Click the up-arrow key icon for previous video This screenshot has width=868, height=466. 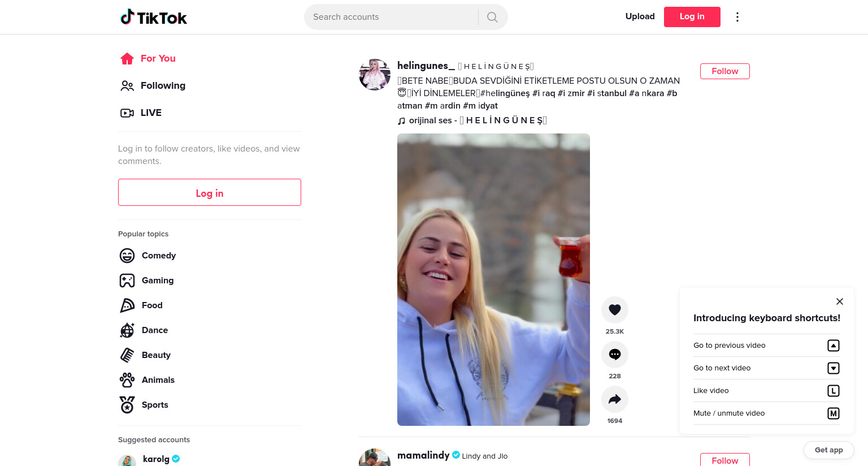click(x=834, y=346)
